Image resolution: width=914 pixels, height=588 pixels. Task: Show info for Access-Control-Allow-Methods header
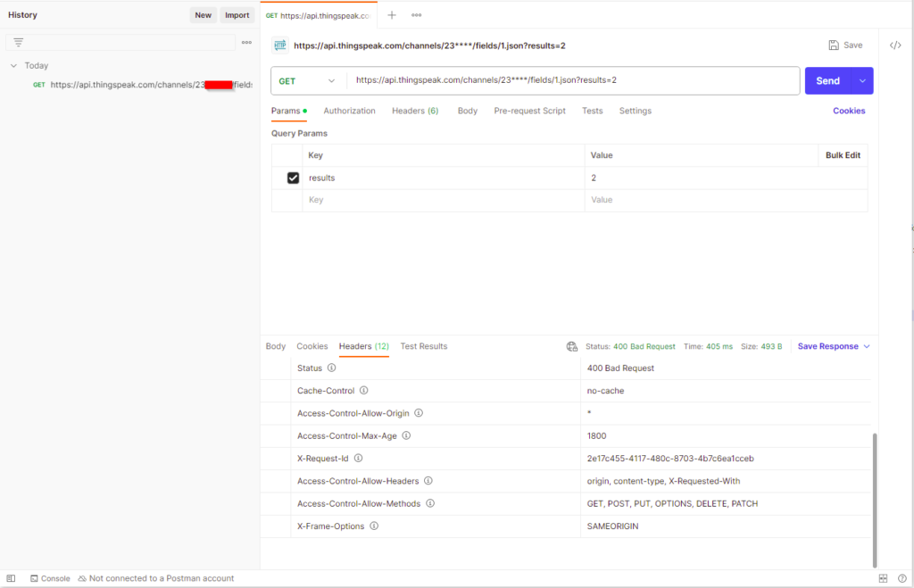pyautogui.click(x=430, y=503)
